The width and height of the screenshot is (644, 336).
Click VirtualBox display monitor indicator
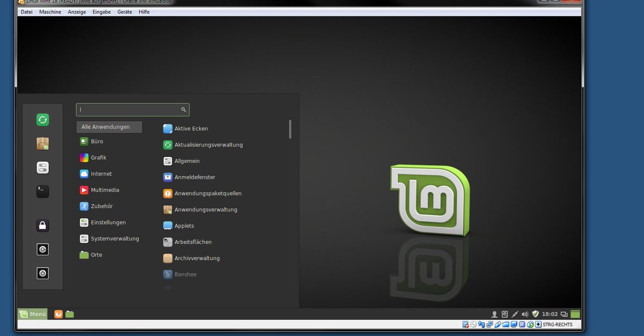coord(514,325)
